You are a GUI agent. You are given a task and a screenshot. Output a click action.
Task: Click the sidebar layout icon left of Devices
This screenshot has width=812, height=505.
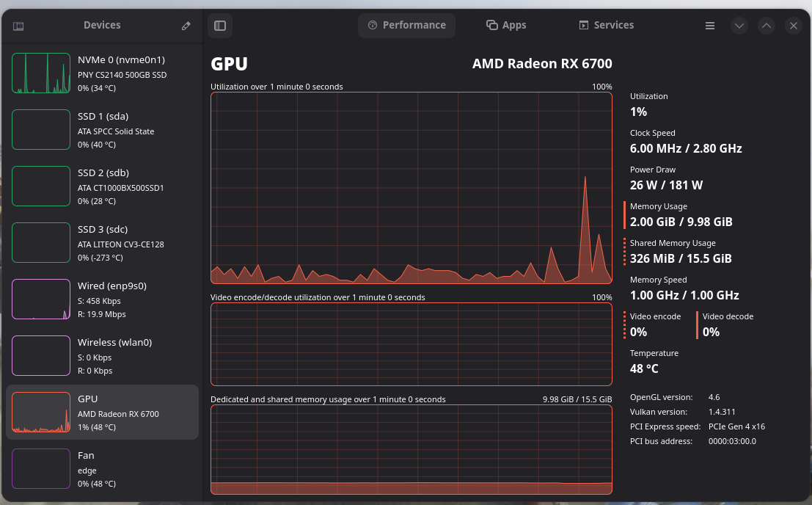click(18, 26)
